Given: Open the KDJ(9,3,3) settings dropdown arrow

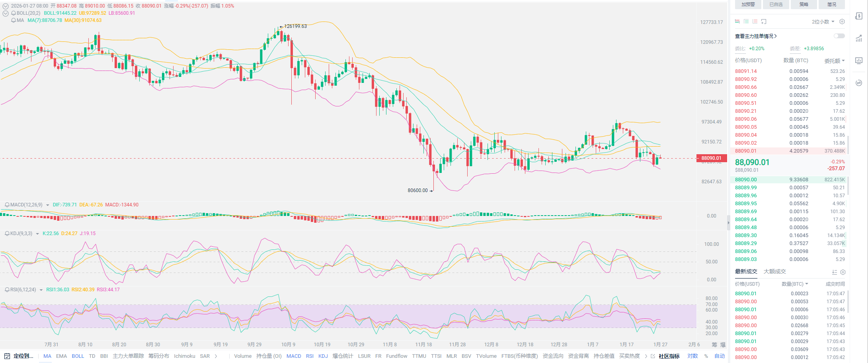Looking at the screenshot, I should click(x=37, y=234).
